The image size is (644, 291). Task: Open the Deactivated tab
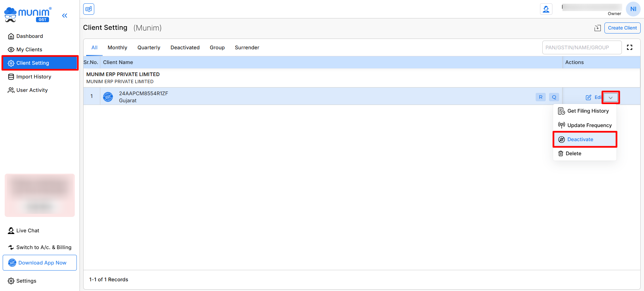[x=185, y=48]
